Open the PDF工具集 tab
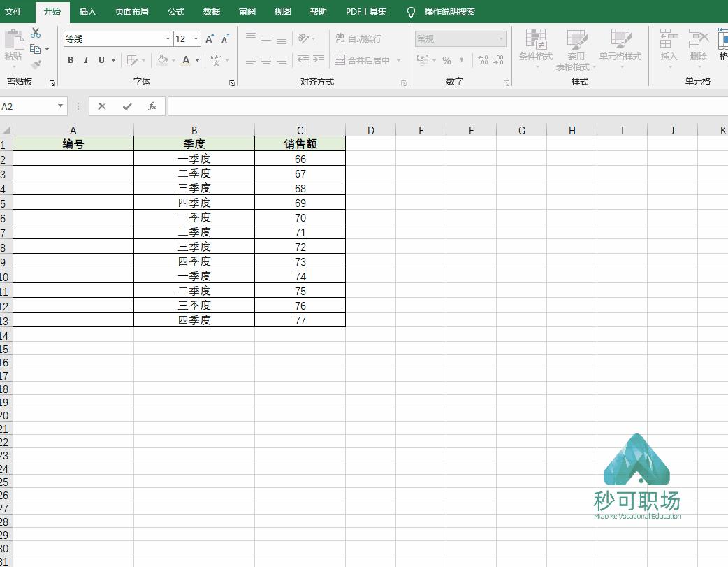This screenshot has width=728, height=567. coord(366,12)
